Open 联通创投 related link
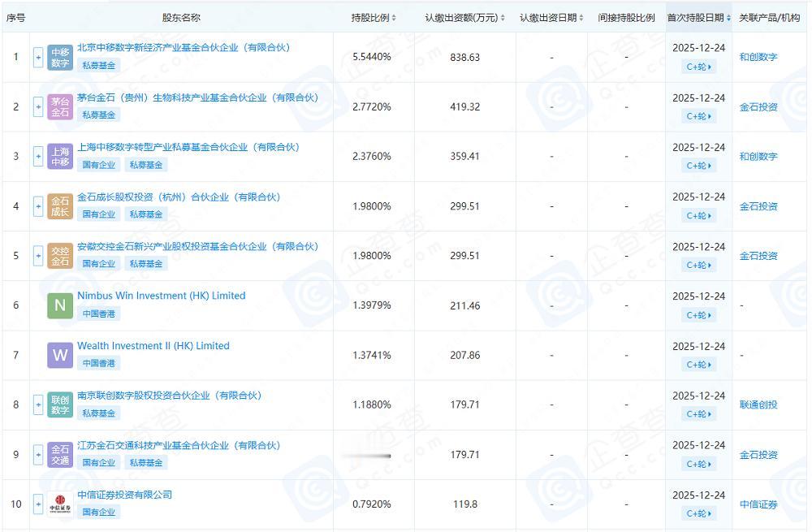Viewport: 812px width, 532px height. click(x=758, y=405)
